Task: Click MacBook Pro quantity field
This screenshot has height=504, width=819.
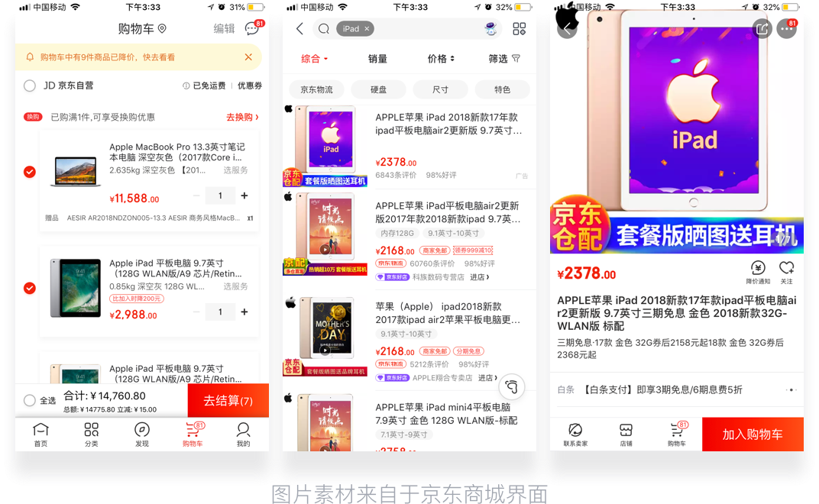Action: coord(220,195)
